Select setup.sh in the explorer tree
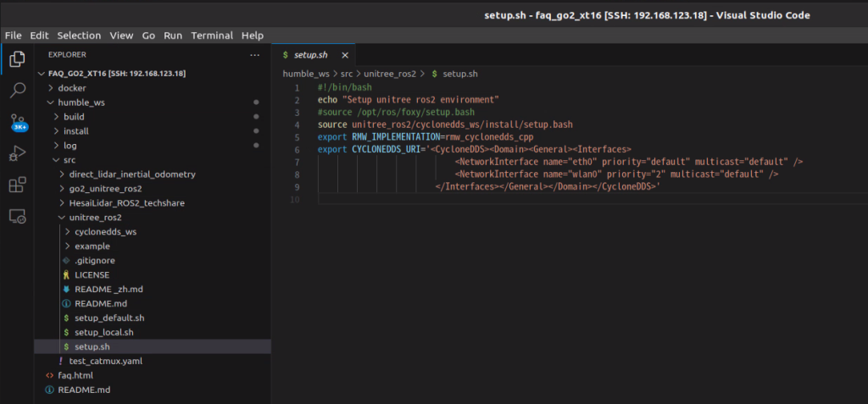Viewport: 868px width, 404px height. 92,346
